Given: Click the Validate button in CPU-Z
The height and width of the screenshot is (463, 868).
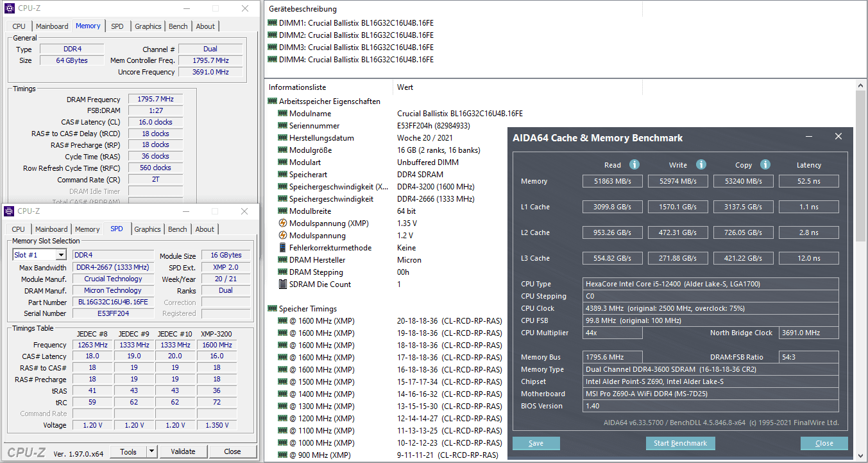Looking at the screenshot, I should point(183,451).
